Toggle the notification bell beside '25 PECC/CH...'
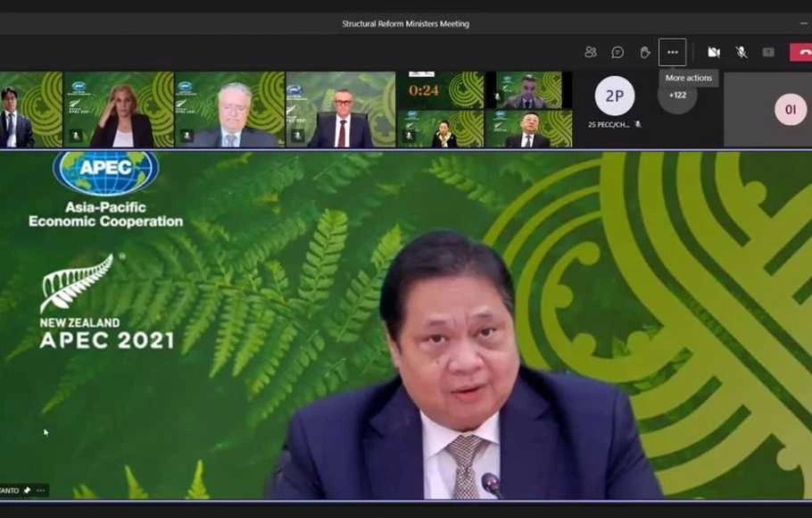Screen dimensions: 812x518 [x=637, y=122]
